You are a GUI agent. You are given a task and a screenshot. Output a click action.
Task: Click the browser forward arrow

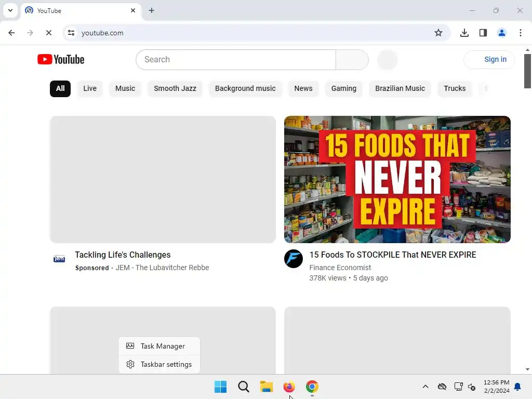[x=30, y=33]
